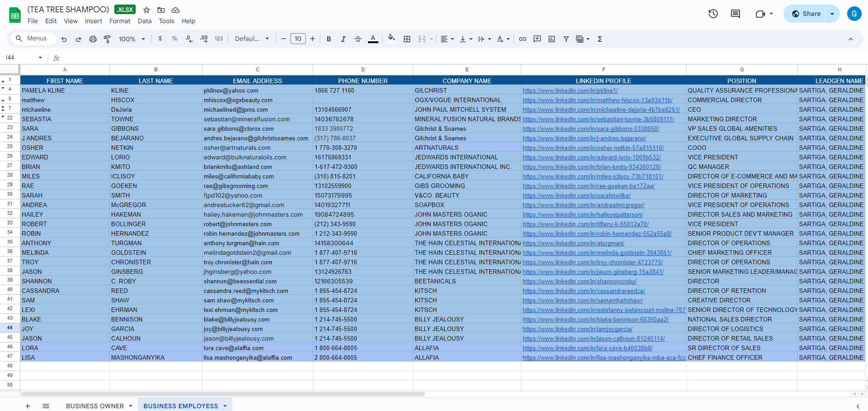Screen dimensions: 868x411
Task: Open the Google account avatar
Action: click(854, 14)
